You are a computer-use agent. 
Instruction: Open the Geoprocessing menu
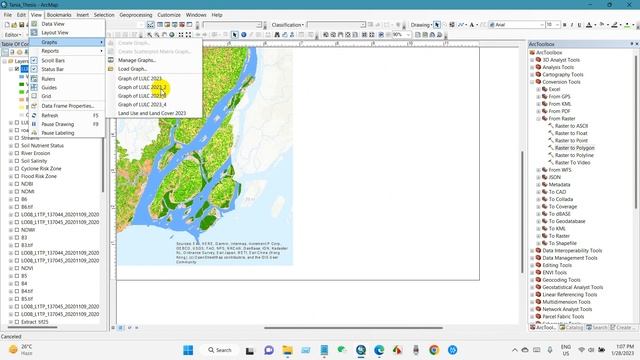(136, 15)
